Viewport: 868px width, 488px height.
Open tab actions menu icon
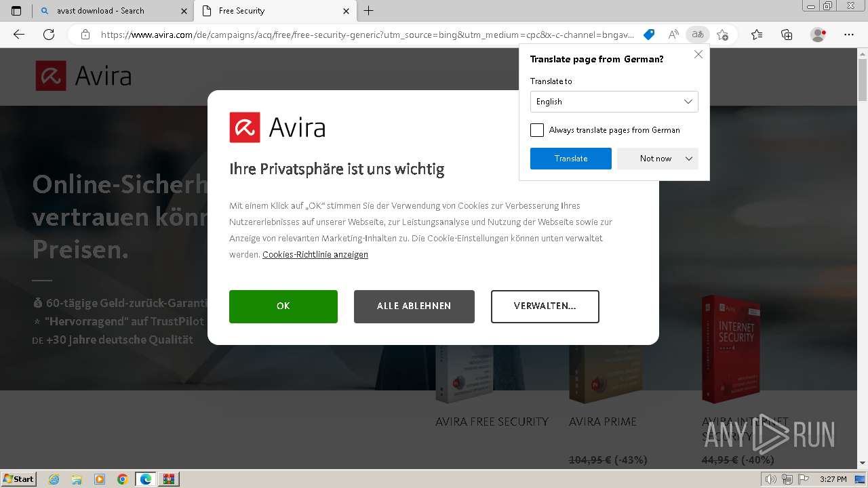[x=16, y=11]
